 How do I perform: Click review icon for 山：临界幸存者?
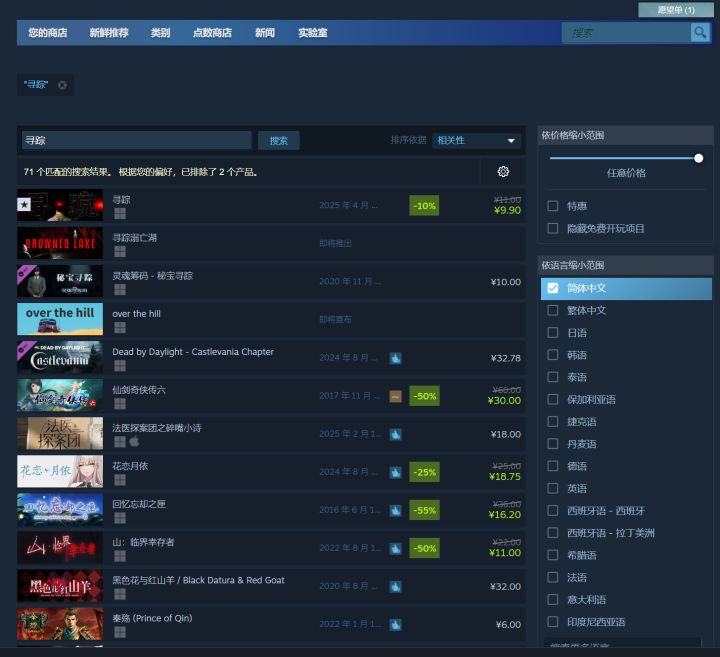tap(395, 549)
